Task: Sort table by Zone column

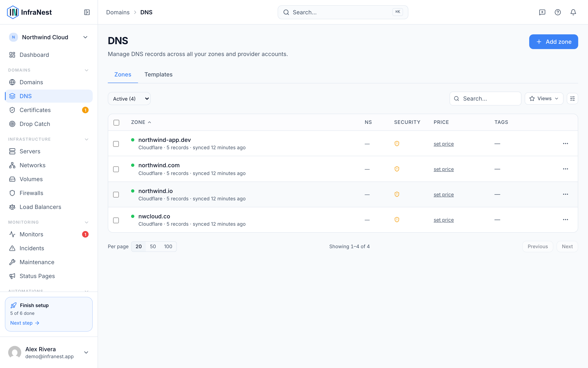Action: [x=141, y=122]
